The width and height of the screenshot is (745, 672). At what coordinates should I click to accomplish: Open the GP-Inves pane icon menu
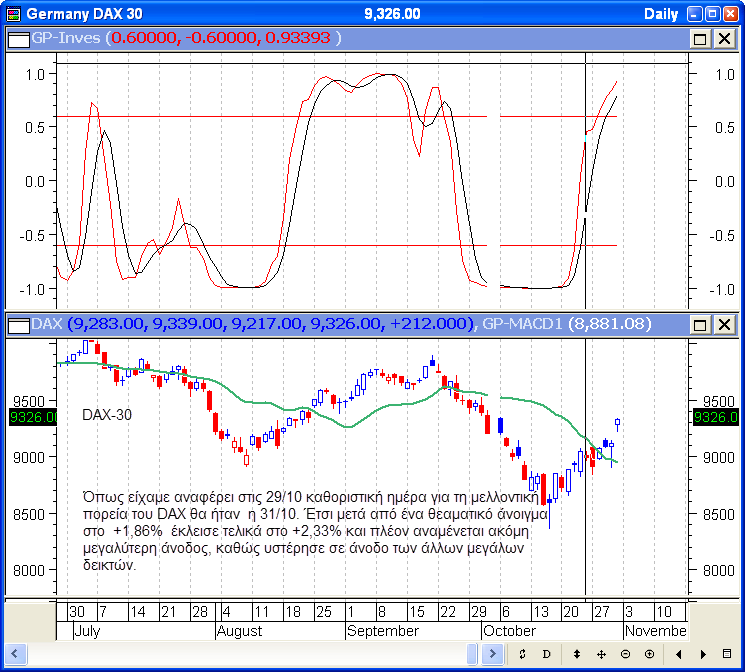(17, 38)
